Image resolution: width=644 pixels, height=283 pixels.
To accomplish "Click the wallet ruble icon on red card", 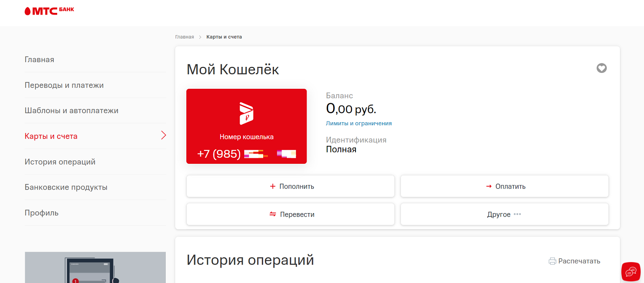I will [x=246, y=114].
